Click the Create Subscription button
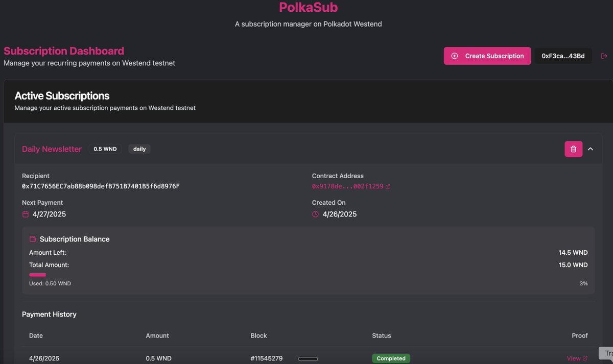 (487, 56)
